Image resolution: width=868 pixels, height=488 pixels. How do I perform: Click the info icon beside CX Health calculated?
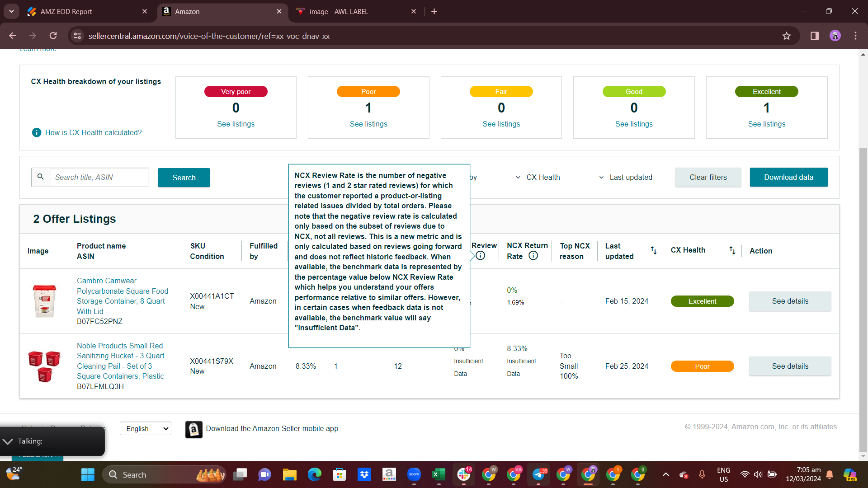(x=37, y=132)
